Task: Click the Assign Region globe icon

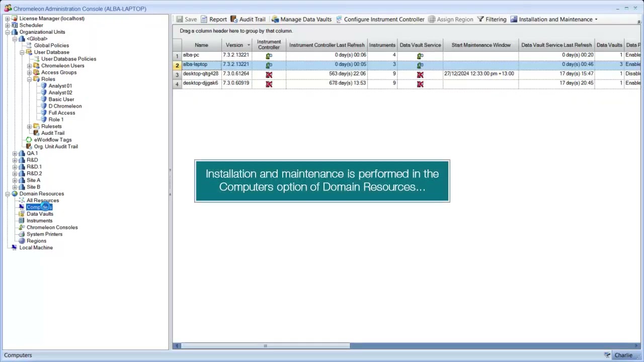Action: (432, 20)
